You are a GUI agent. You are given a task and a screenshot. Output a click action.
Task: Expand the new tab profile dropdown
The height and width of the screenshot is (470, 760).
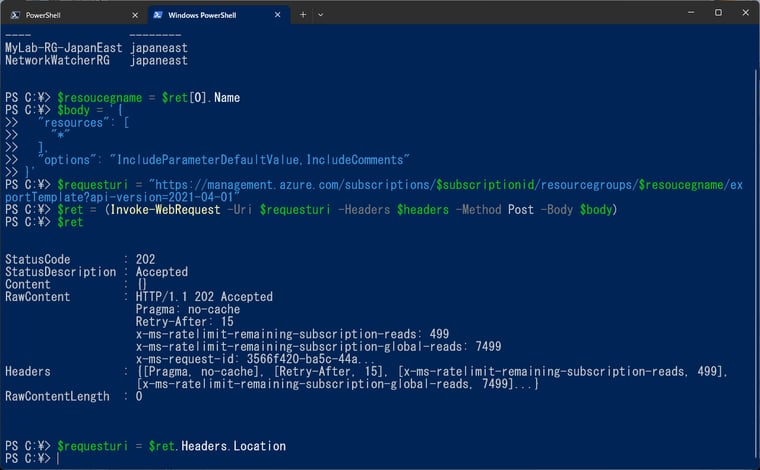coord(320,15)
